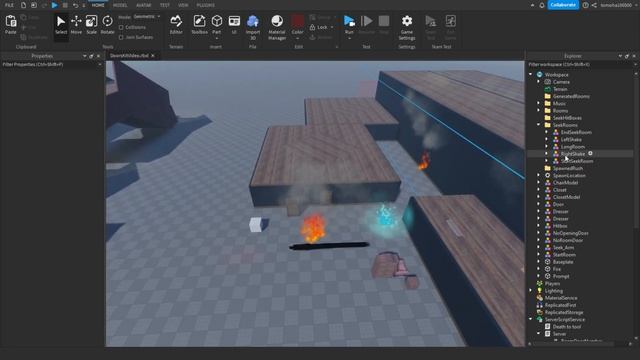Switch to the AVATAR ribbon tab
Image resolution: width=640 pixels, height=360 pixels.
144,5
